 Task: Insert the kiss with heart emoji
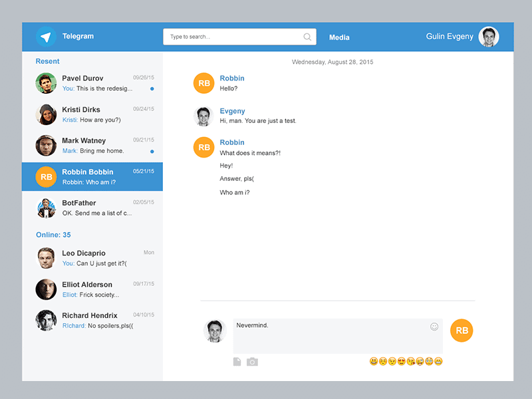(410, 361)
